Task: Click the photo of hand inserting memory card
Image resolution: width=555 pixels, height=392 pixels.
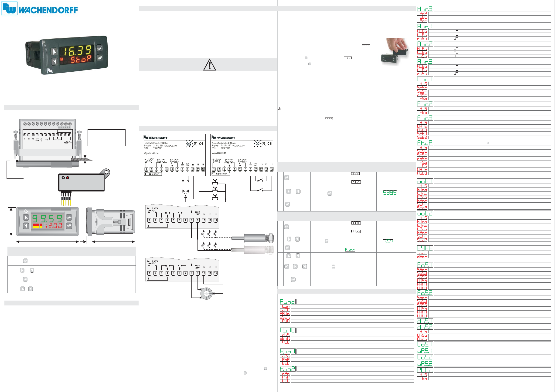Action: 395,52
